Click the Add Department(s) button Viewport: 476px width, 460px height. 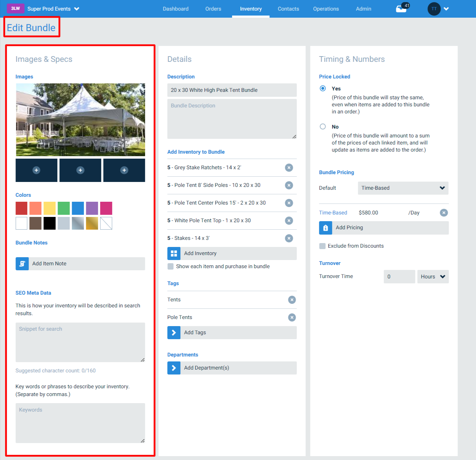pyautogui.click(x=232, y=368)
